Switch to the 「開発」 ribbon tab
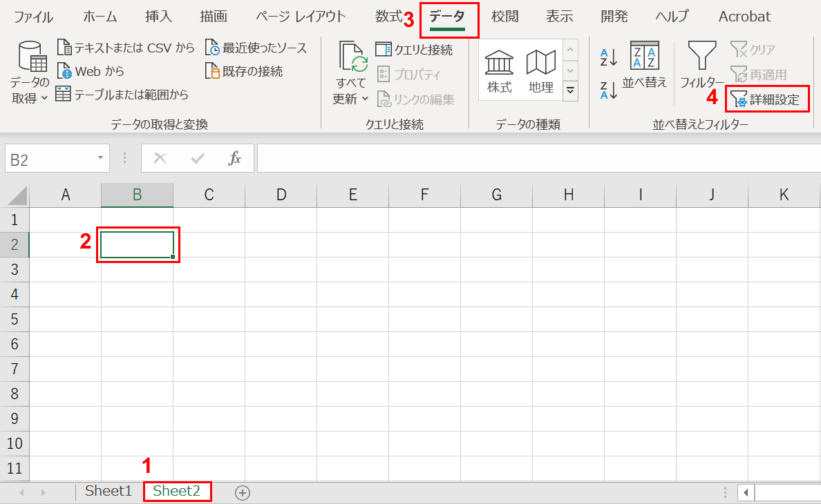 (614, 17)
